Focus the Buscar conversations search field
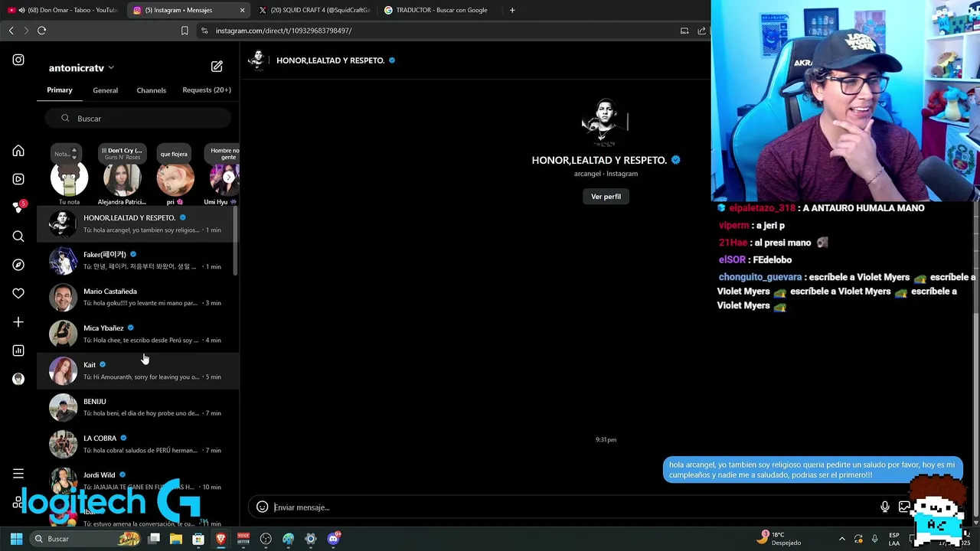 tap(138, 119)
